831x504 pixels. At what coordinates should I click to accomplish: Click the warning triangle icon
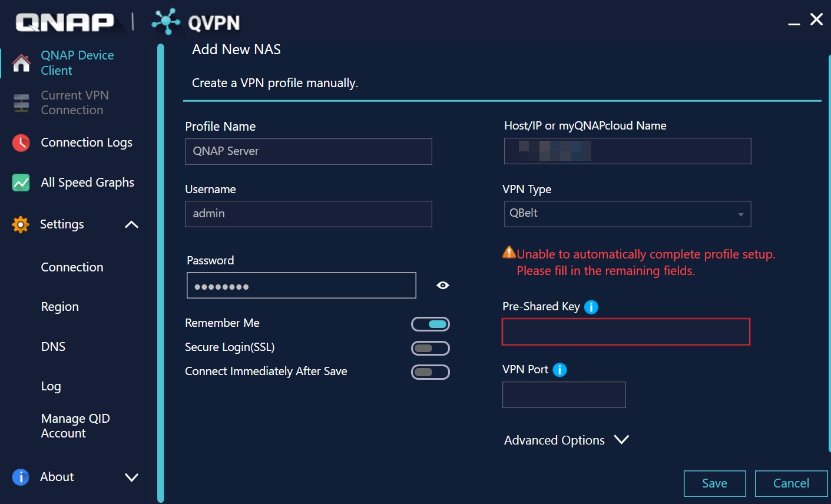tap(509, 253)
